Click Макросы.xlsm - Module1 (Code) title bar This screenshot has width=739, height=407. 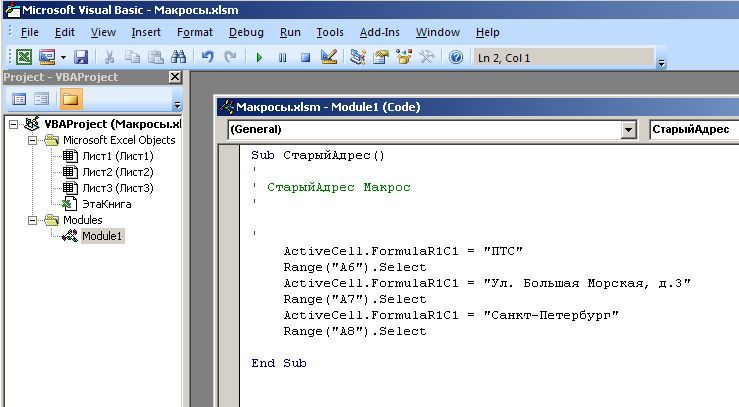click(478, 107)
